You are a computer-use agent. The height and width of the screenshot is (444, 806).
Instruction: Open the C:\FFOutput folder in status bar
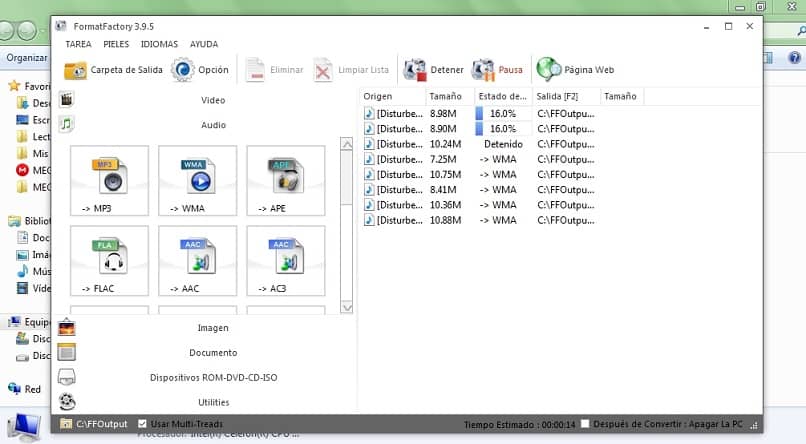click(94, 424)
